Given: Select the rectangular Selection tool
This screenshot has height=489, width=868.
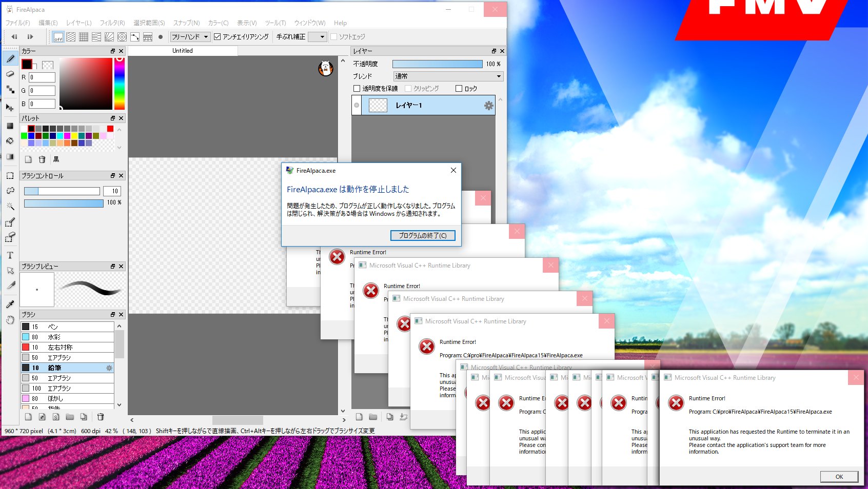Looking at the screenshot, I should pos(10,175).
